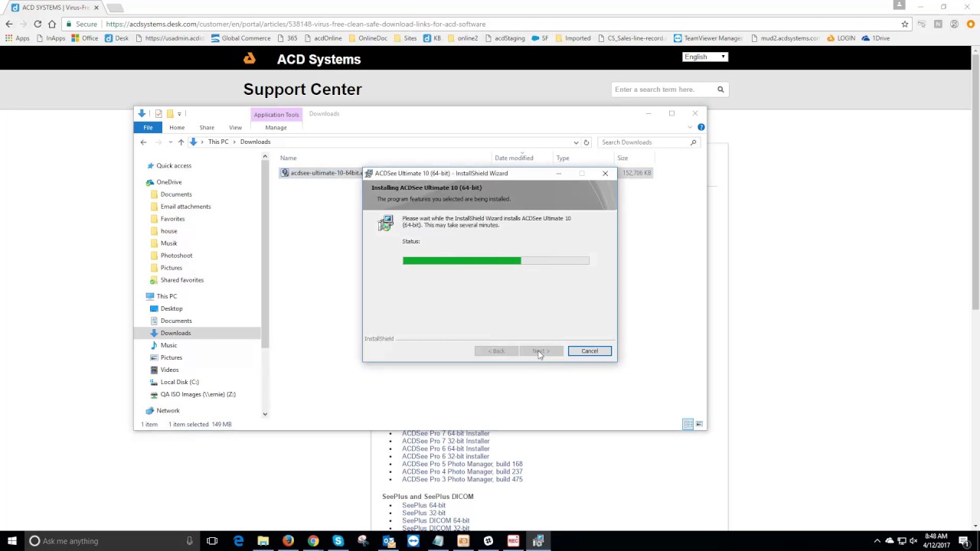Viewport: 980px width, 551px height.
Task: Bookmark this page with the star icon
Action: pyautogui.click(x=905, y=24)
